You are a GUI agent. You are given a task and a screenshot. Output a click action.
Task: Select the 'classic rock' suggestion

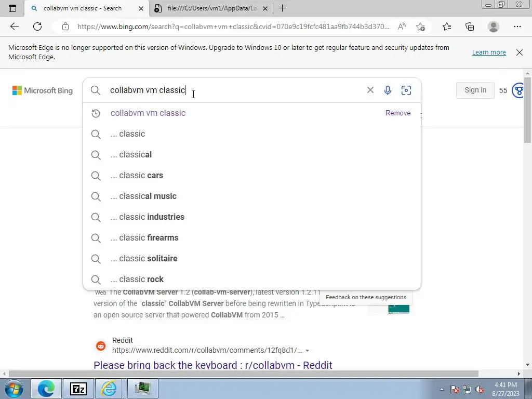252,279
